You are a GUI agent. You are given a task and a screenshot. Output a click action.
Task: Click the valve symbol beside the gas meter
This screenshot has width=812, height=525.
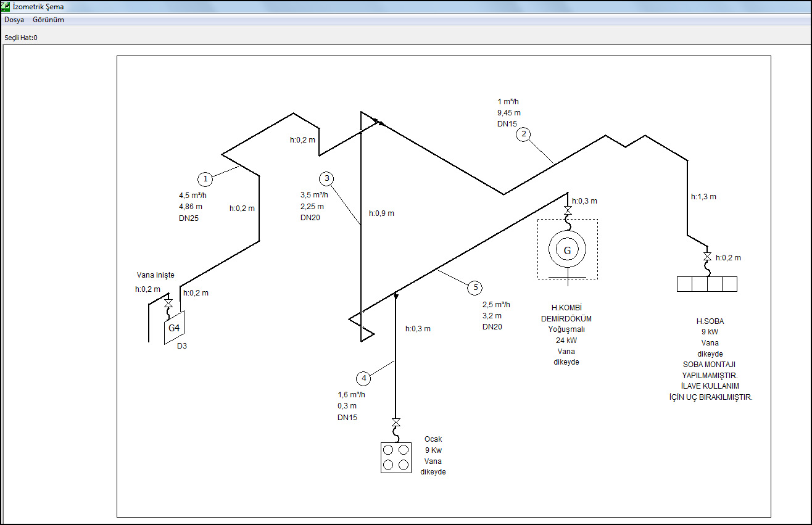click(168, 304)
